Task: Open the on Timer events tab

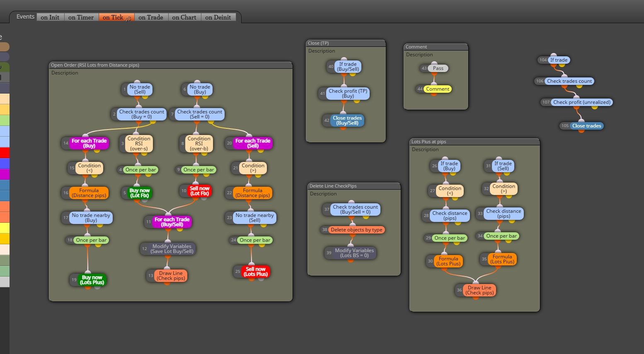Action: point(81,17)
